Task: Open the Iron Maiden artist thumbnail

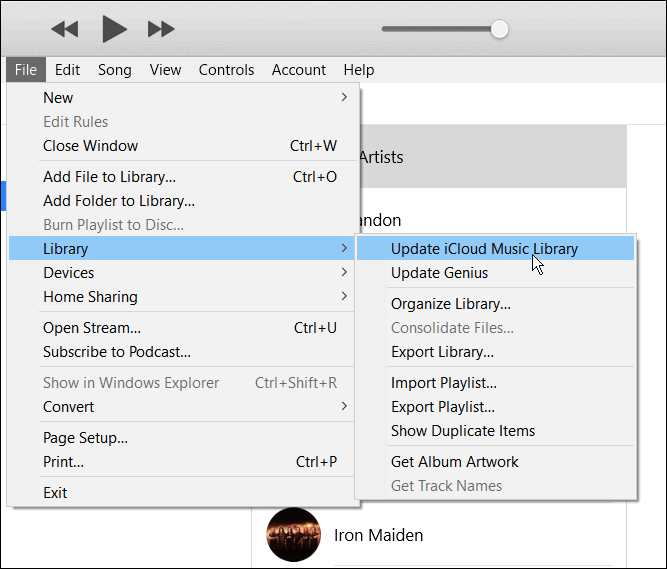Action: point(294,535)
